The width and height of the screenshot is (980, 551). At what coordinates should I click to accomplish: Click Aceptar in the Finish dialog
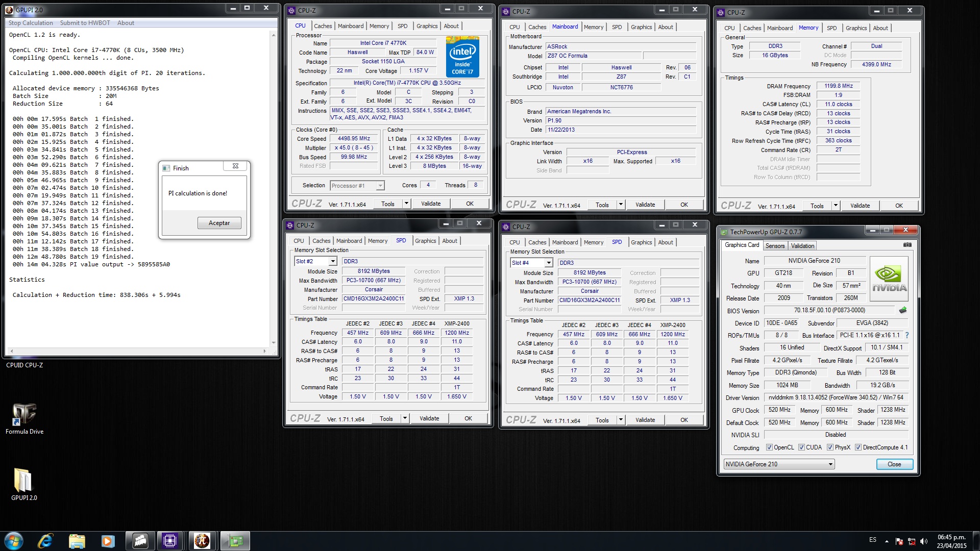click(x=219, y=223)
